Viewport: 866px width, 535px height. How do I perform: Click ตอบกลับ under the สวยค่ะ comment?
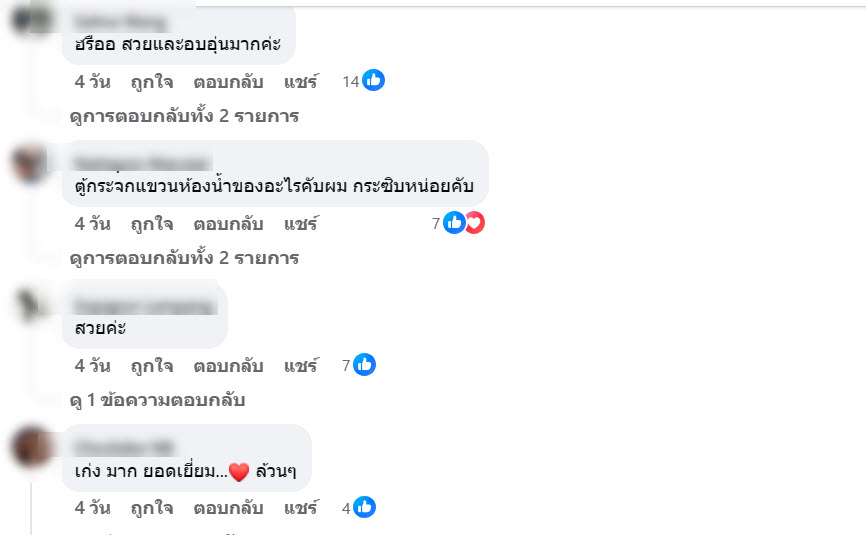click(228, 366)
